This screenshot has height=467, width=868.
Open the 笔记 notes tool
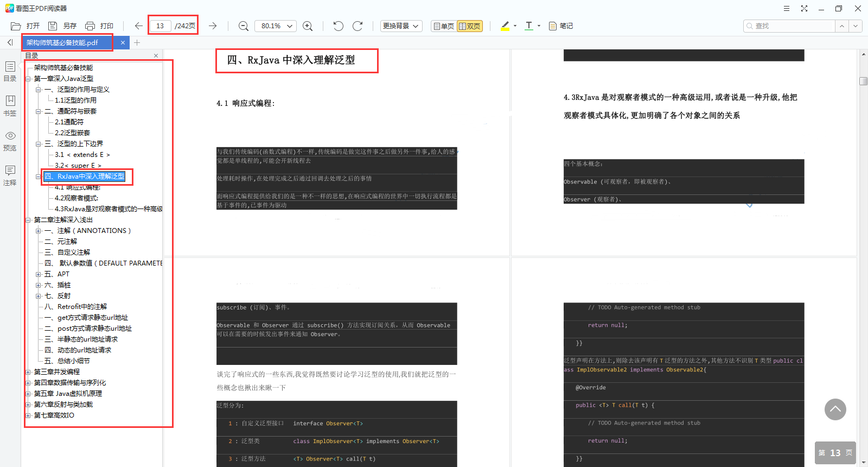(x=561, y=26)
